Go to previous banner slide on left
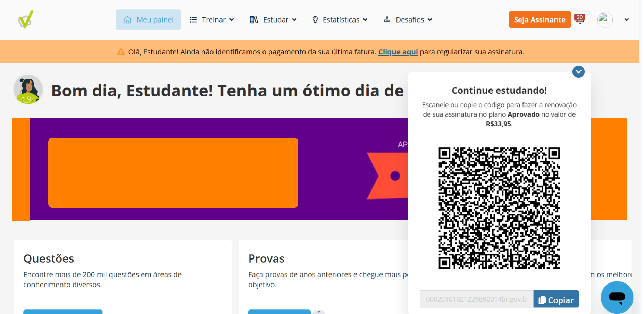The width and height of the screenshot is (644, 314). pyautogui.click(x=21, y=169)
